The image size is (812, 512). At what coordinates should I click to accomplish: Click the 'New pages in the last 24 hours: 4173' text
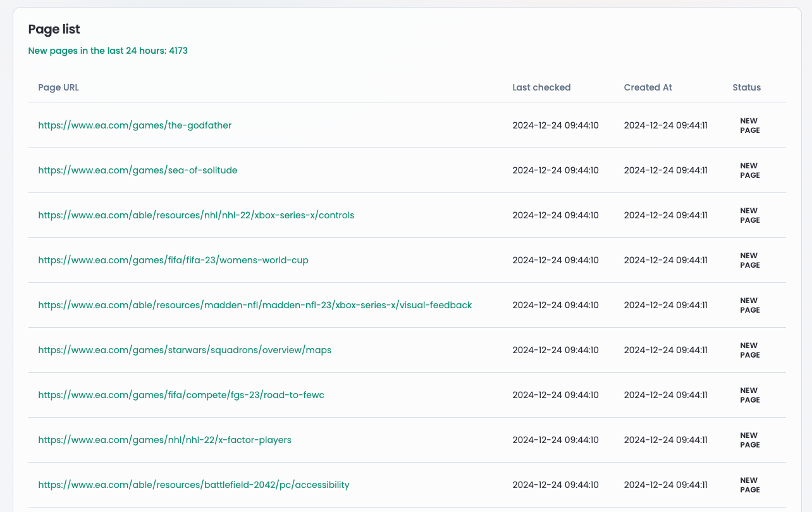pyautogui.click(x=108, y=51)
